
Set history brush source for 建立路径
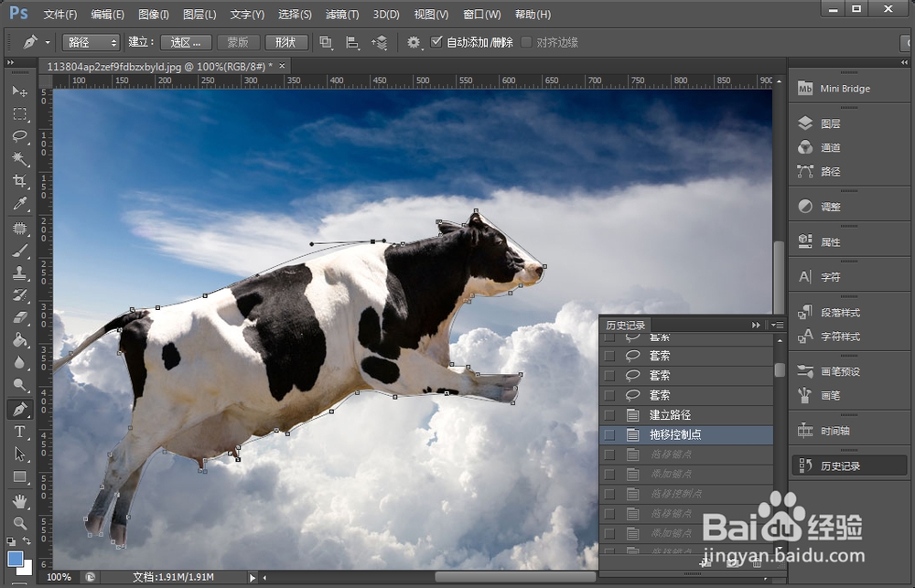pos(609,415)
